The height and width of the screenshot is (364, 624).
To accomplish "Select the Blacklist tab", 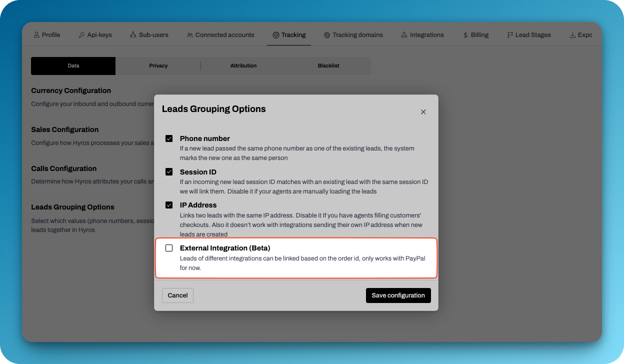I will tap(328, 66).
